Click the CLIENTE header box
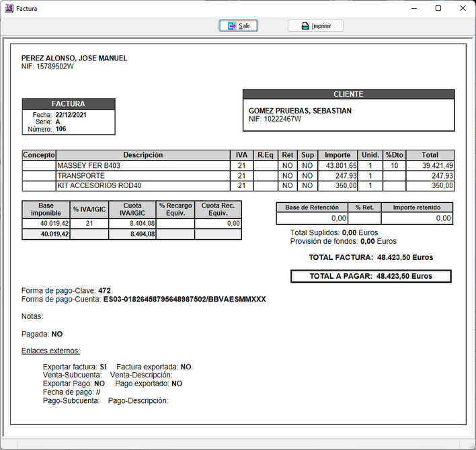The image size is (476, 450). pyautogui.click(x=348, y=95)
